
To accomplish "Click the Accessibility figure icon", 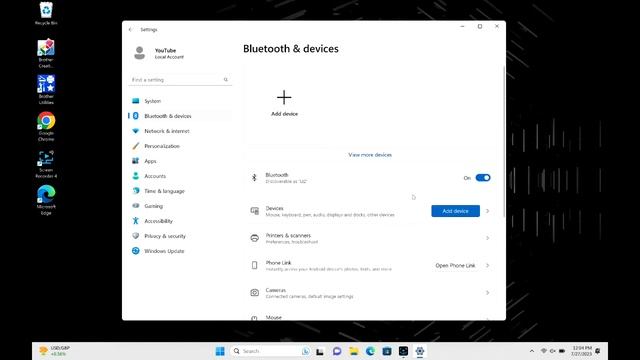I will click(x=136, y=221).
